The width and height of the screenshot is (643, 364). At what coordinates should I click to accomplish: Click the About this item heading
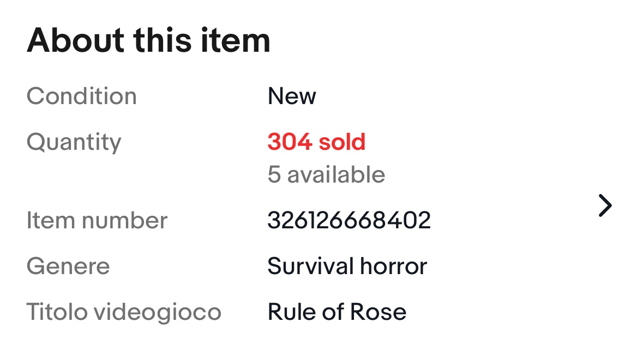click(148, 40)
